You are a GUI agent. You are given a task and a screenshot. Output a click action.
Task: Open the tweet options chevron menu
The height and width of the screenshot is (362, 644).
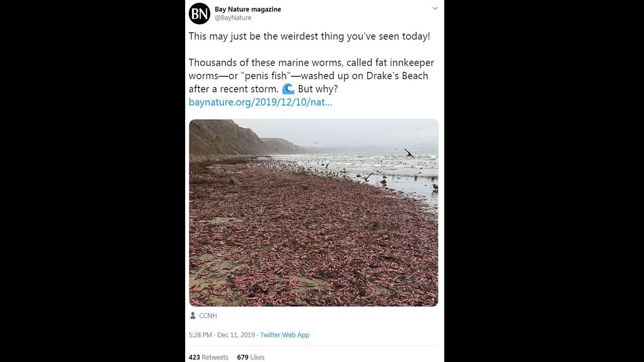pyautogui.click(x=435, y=9)
